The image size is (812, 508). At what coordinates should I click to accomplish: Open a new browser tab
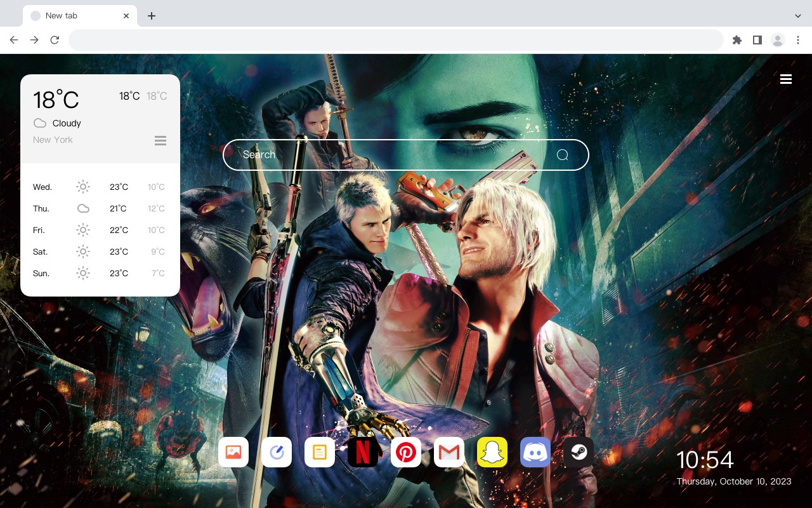[x=151, y=16]
